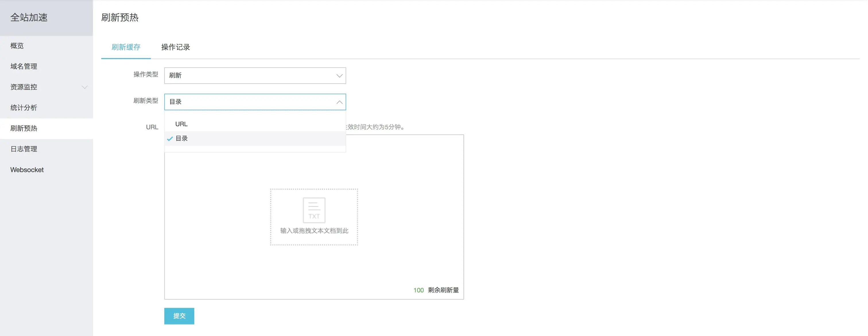Open 域名管理 in the sidebar
This screenshot has width=868, height=336.
[x=24, y=66]
